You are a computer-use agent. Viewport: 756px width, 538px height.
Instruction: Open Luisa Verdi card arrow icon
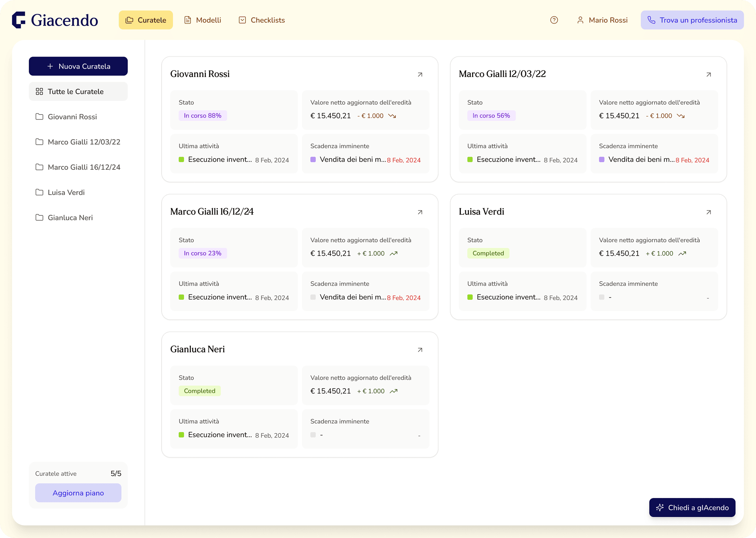pos(708,212)
